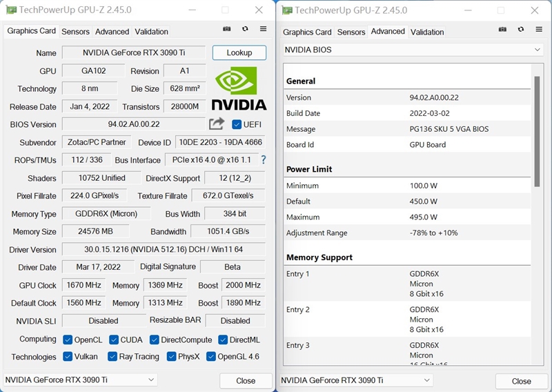Open hamburger menu in right GPU-Z window

pyautogui.click(x=539, y=29)
